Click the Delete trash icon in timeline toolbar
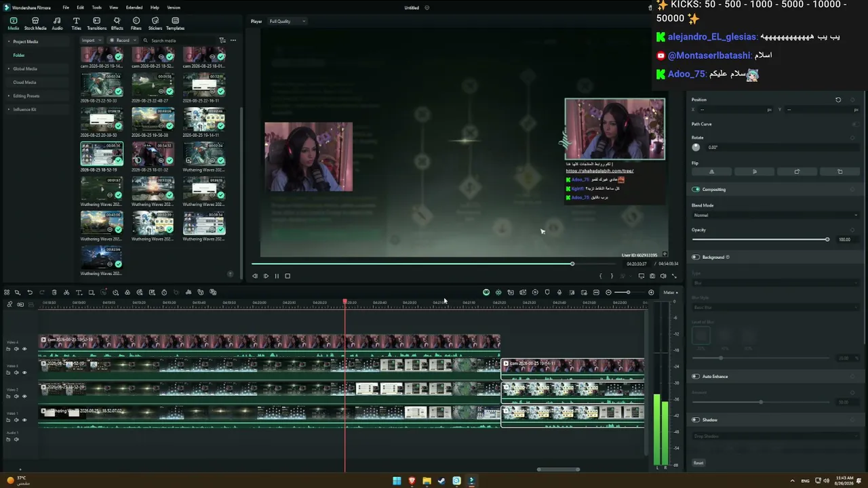Screen dimensions: 868x488 click(54, 293)
